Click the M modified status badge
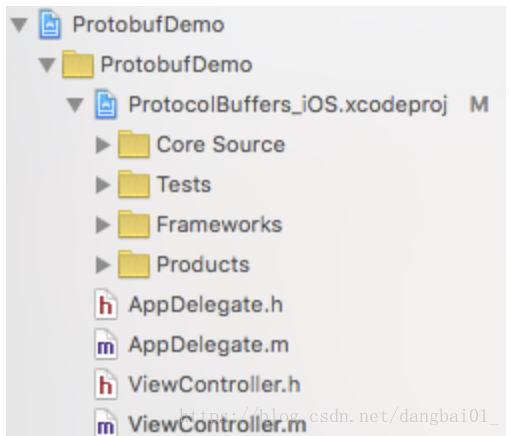 [x=479, y=104]
